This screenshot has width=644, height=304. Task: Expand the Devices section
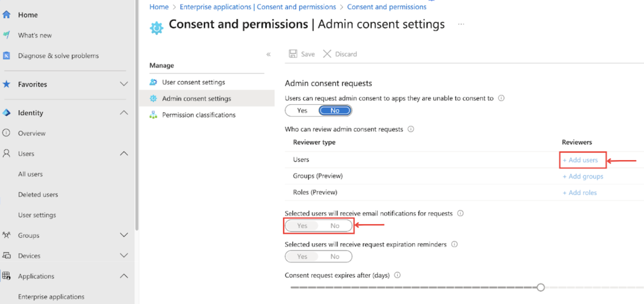124,256
